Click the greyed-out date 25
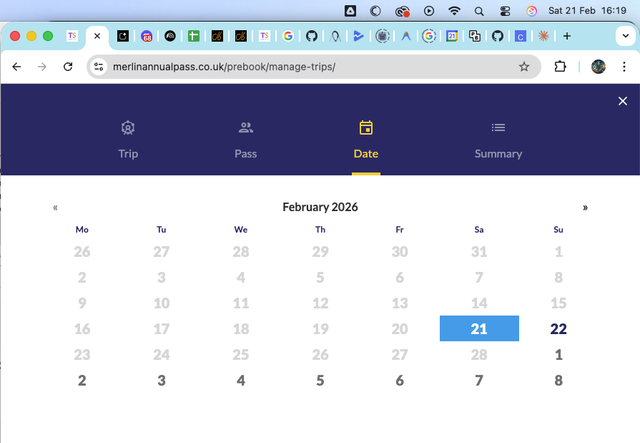 tap(241, 354)
